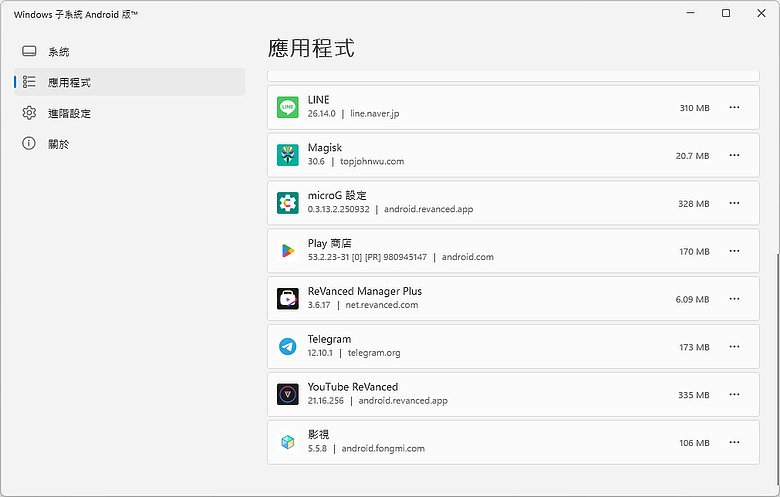Click the 進階設定 gear icon
Viewport: 780px width, 497px height.
coord(29,113)
